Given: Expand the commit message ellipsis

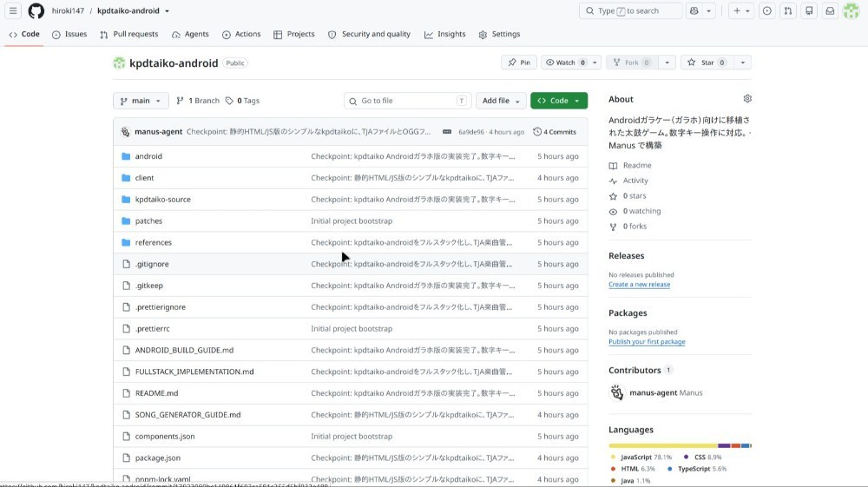Looking at the screenshot, I should 447,132.
